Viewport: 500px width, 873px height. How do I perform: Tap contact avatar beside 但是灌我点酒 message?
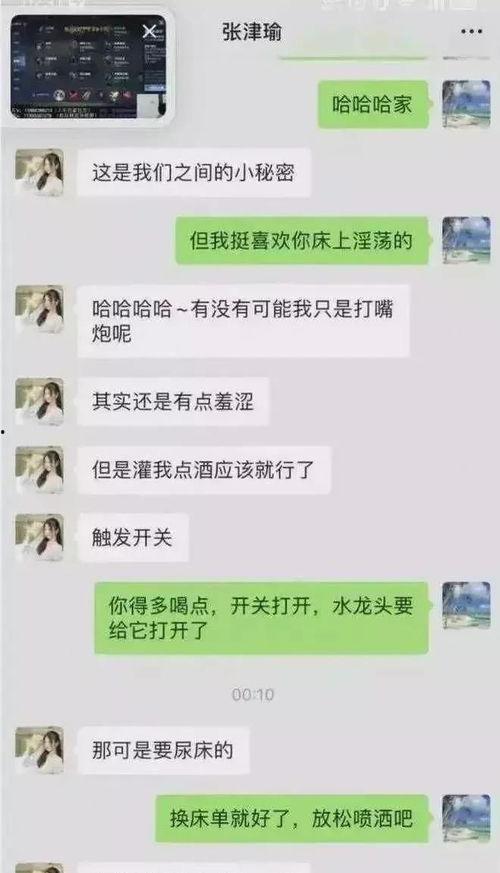[40, 470]
